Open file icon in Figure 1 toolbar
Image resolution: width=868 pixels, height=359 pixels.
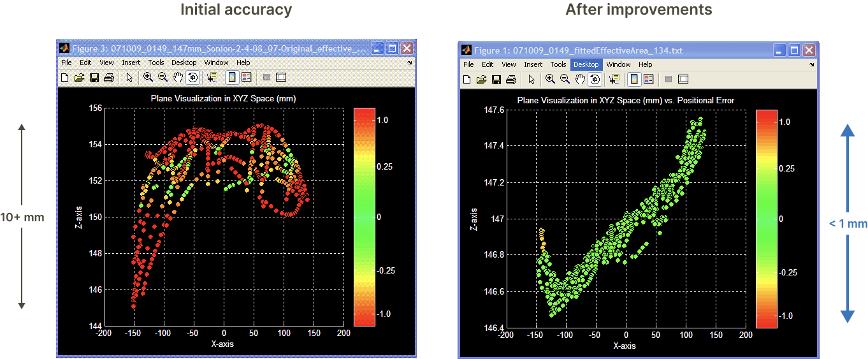481,79
